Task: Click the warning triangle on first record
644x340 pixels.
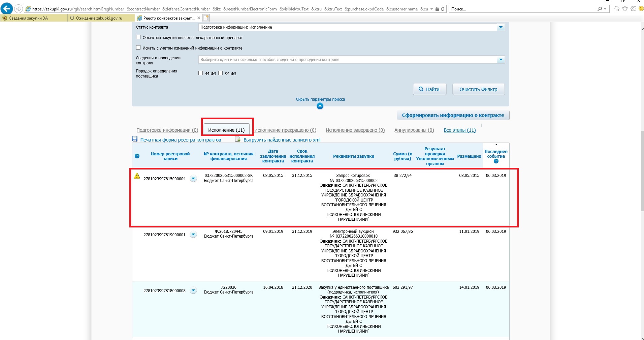Action: pyautogui.click(x=137, y=176)
